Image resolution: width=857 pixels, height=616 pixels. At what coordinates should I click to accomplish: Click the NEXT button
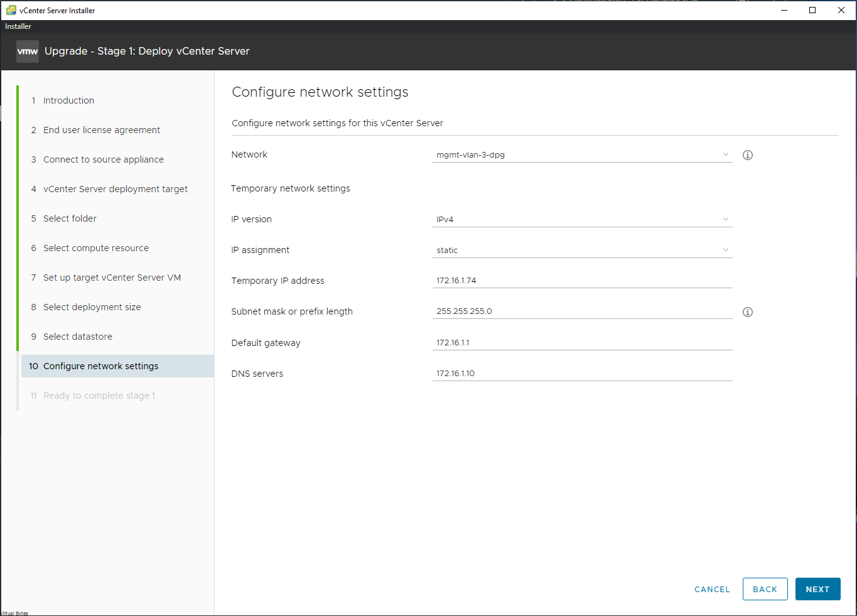click(x=817, y=589)
